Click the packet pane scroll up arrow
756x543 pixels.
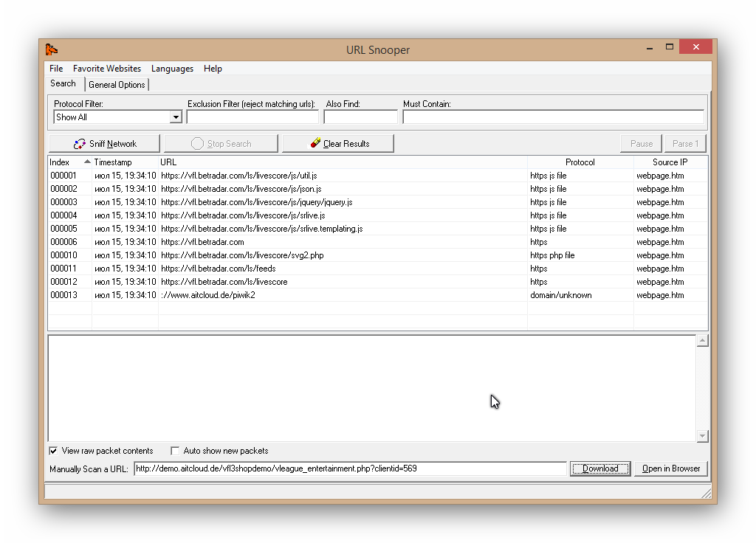pyautogui.click(x=703, y=341)
